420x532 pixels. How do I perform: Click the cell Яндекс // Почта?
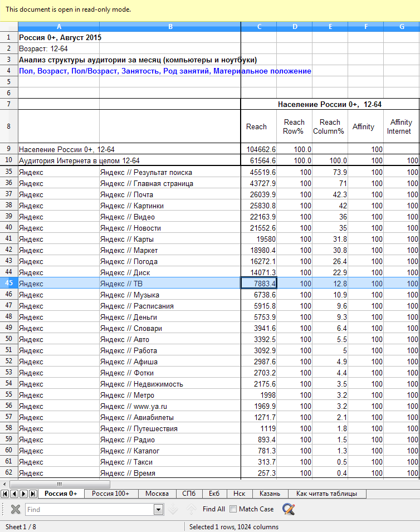[170, 195]
